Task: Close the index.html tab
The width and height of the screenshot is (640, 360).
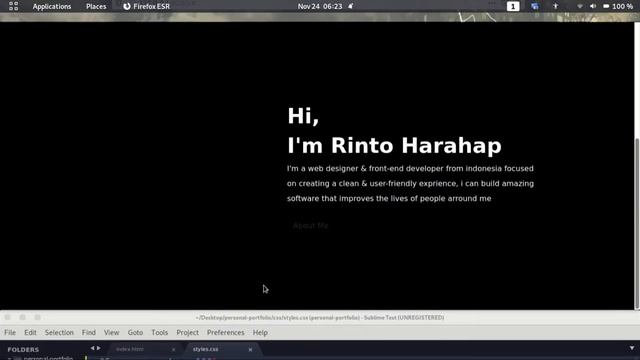Action: 173,349
